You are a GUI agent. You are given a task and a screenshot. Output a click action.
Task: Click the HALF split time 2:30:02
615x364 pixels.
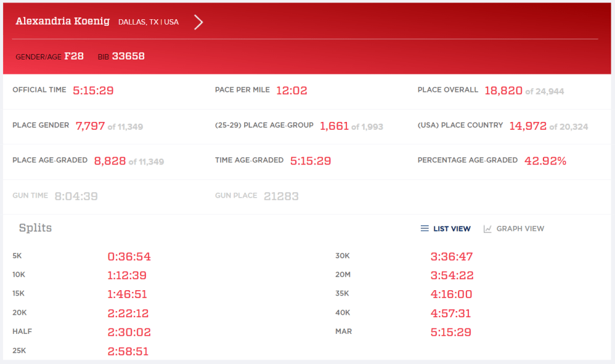[x=129, y=333]
